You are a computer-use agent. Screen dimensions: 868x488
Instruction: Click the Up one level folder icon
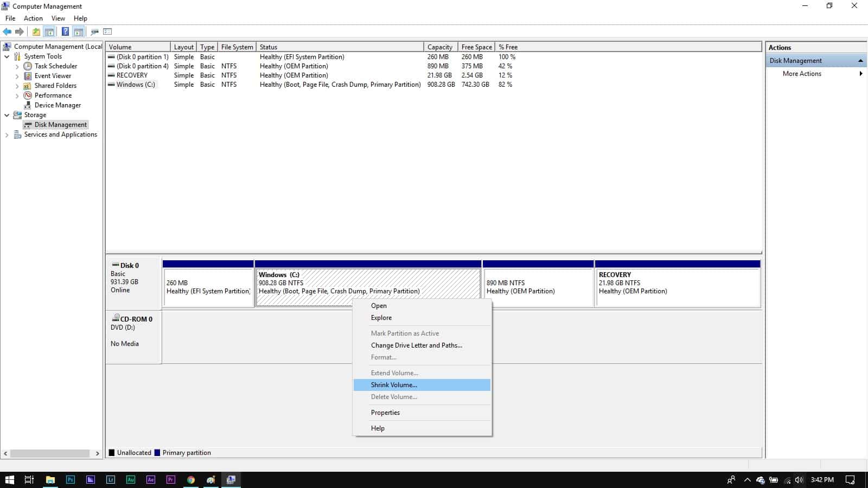tap(36, 31)
